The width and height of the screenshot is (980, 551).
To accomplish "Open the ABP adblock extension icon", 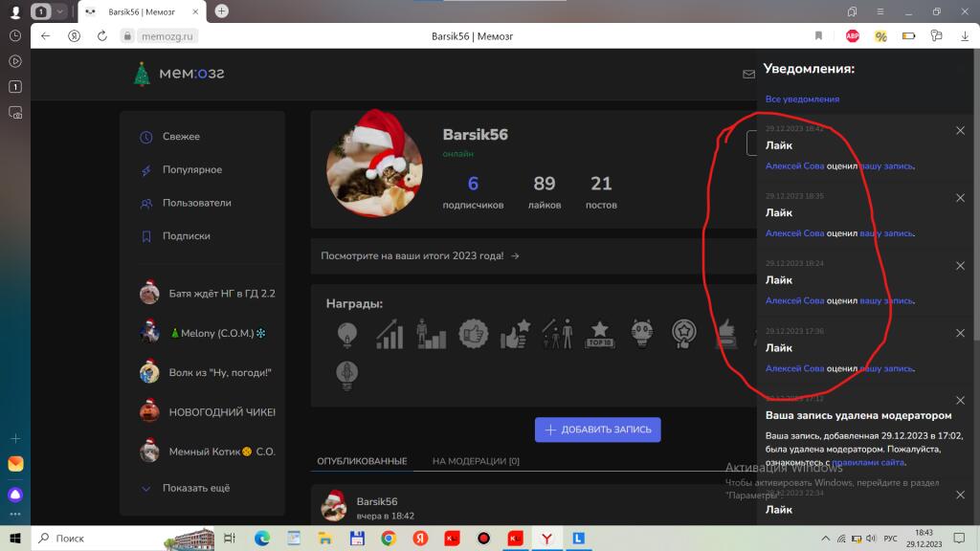I will click(853, 36).
